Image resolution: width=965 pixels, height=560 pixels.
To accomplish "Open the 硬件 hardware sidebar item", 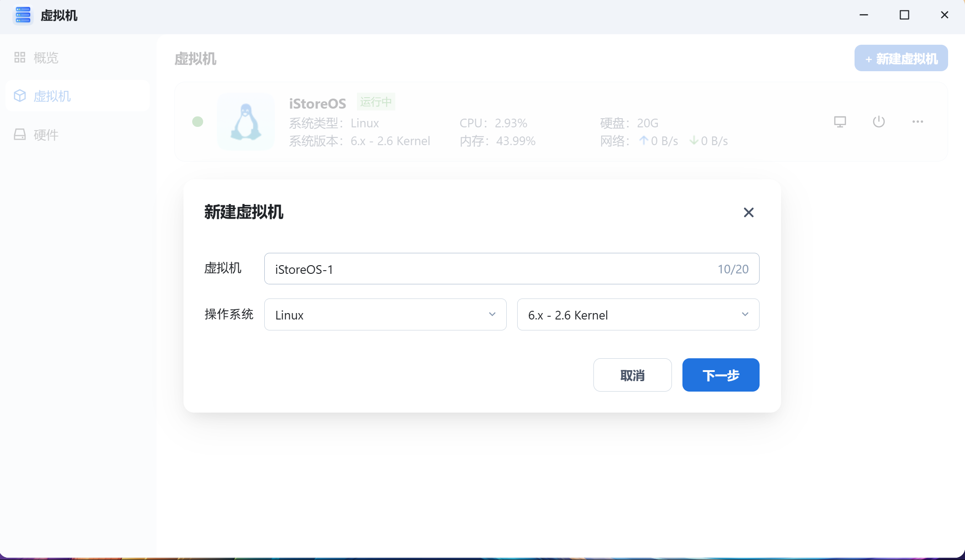I will click(46, 135).
